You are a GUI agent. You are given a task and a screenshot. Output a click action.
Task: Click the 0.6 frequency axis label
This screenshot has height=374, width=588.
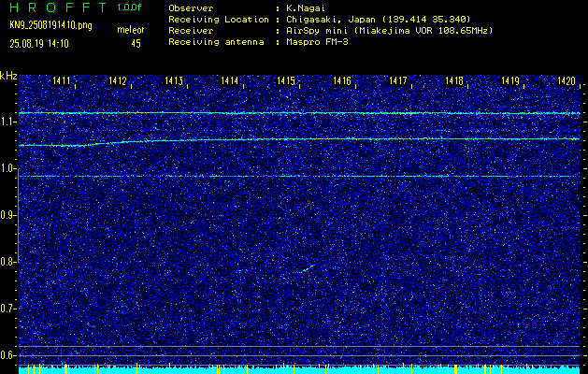(x=7, y=355)
